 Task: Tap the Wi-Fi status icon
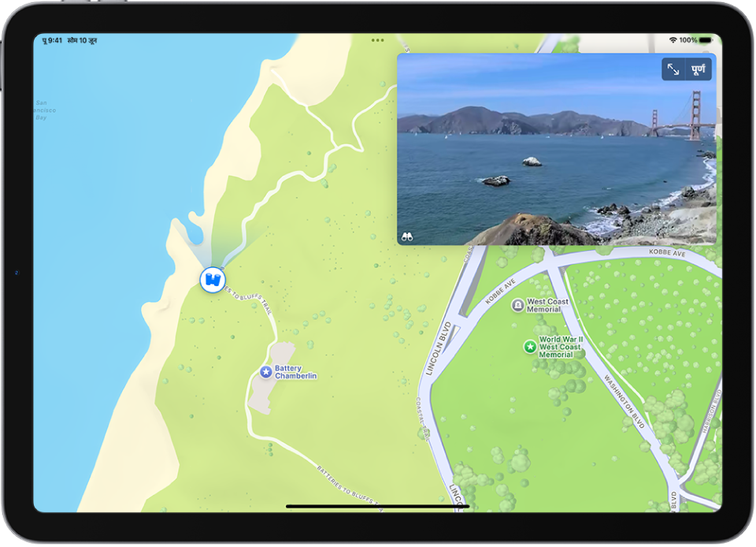click(673, 40)
